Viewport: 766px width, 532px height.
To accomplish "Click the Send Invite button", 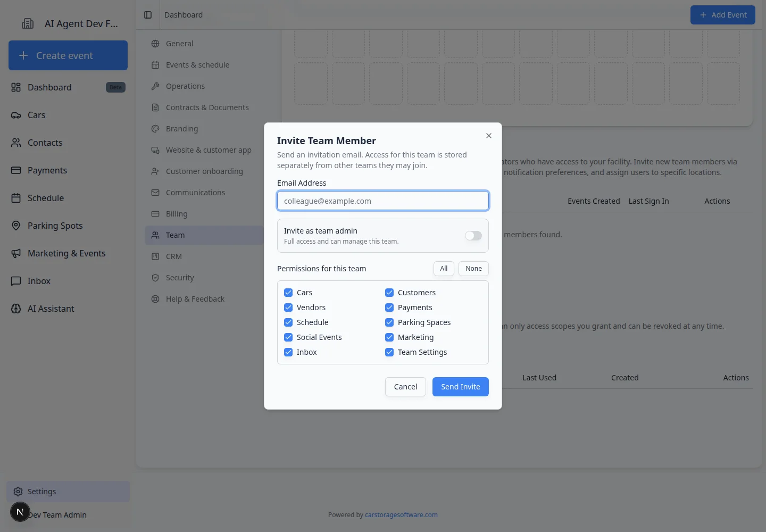I will click(461, 387).
